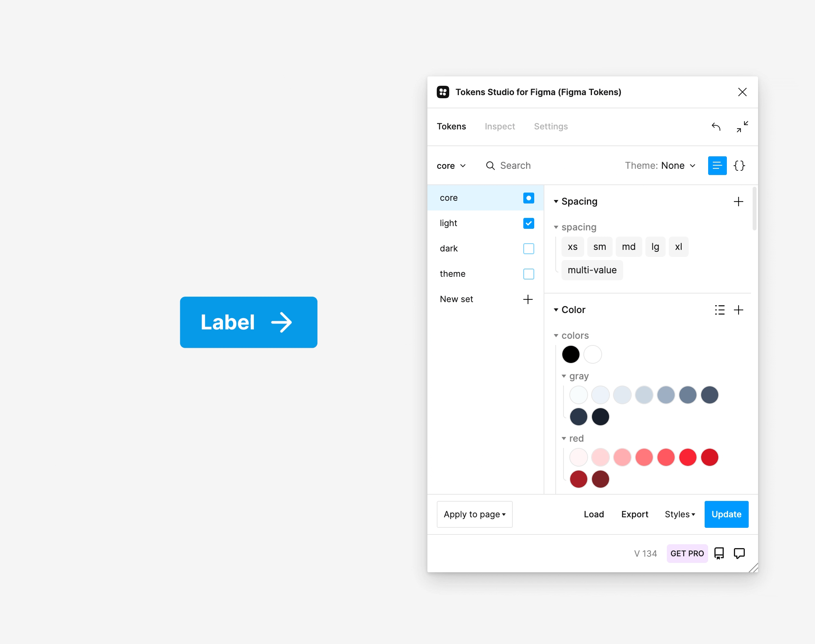Click the new set plus icon
Screen dimensions: 815x644
pyautogui.click(x=527, y=299)
